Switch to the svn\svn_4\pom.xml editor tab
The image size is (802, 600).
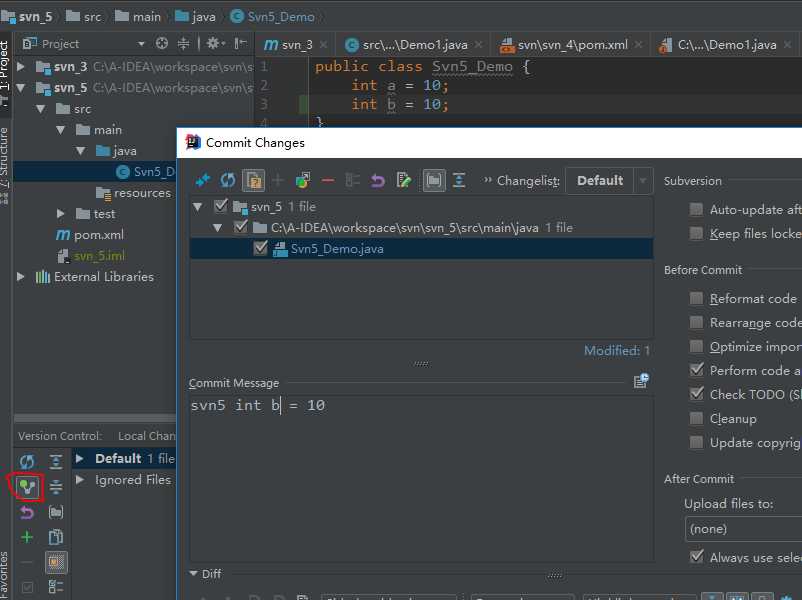[570, 45]
